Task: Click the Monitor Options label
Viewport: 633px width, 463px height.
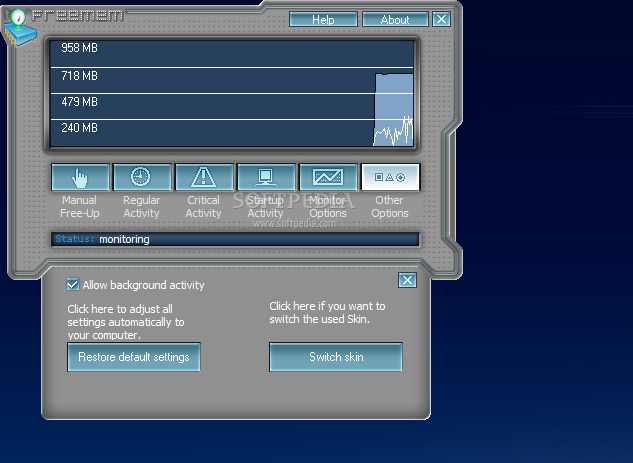Action: pos(328,207)
